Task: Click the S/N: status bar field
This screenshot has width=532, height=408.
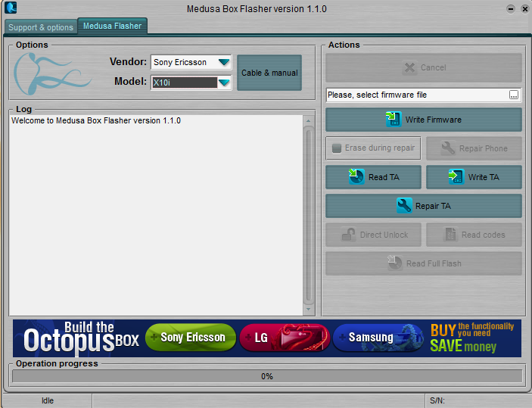Action: click(x=478, y=400)
